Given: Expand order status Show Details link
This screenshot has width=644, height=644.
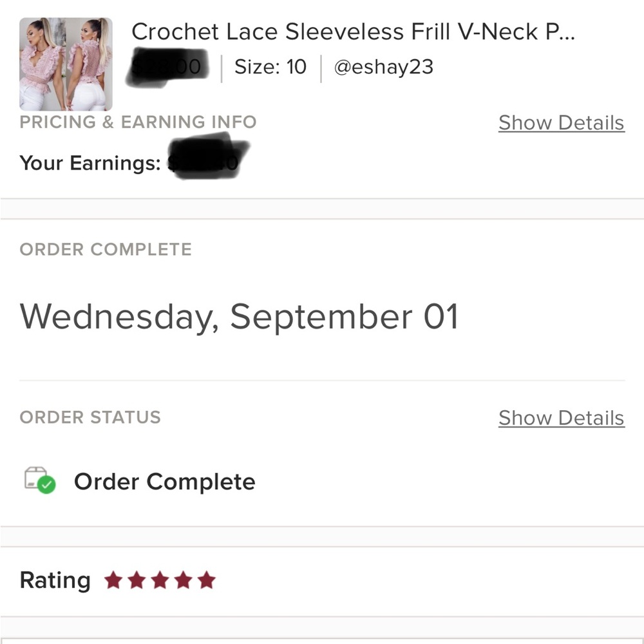Looking at the screenshot, I should tap(562, 418).
